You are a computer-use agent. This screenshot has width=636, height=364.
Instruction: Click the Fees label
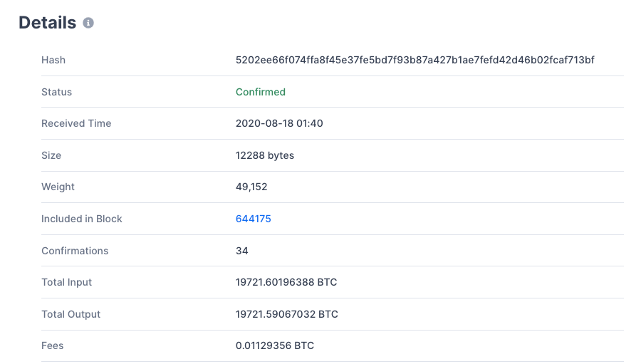[x=52, y=345]
